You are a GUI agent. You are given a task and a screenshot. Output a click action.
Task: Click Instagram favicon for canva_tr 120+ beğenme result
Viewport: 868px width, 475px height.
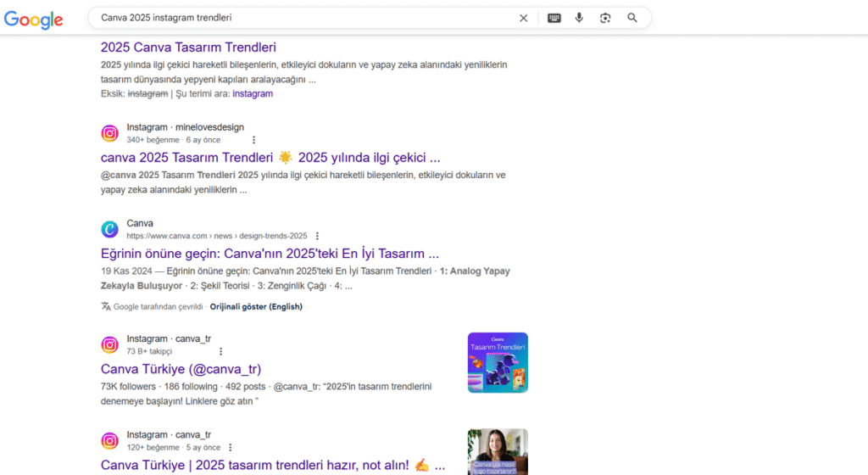pyautogui.click(x=109, y=441)
